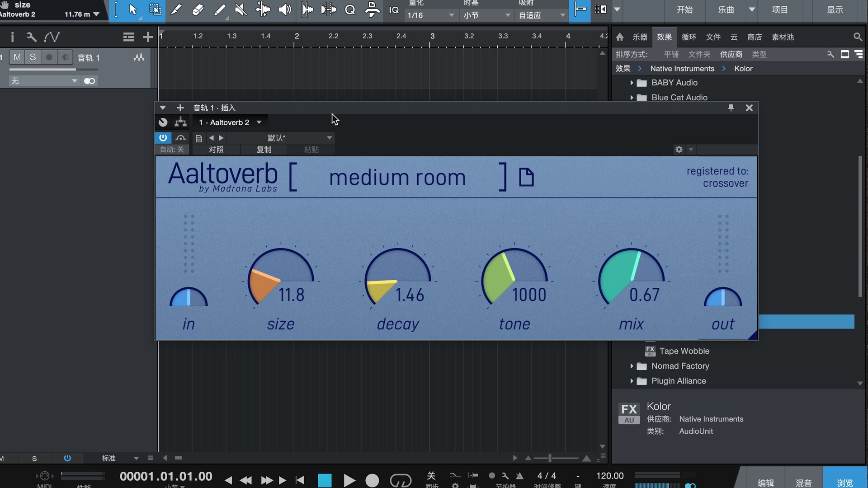The image size is (868, 488).
Task: Open the 1 - Aaltoverb 2 insert dropdown
Action: 230,122
